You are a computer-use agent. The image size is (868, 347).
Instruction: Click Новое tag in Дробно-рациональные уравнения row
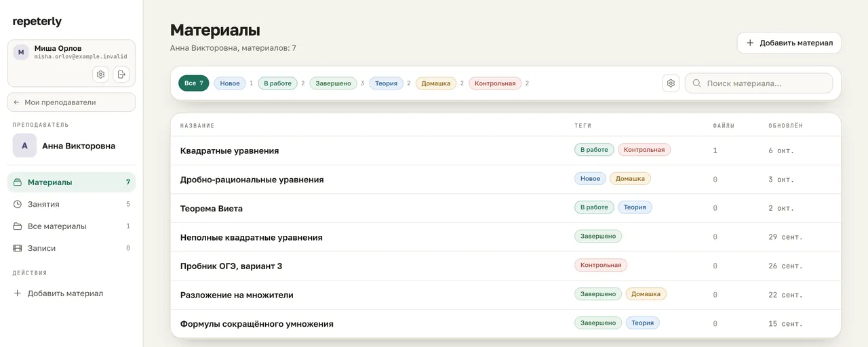(x=590, y=179)
